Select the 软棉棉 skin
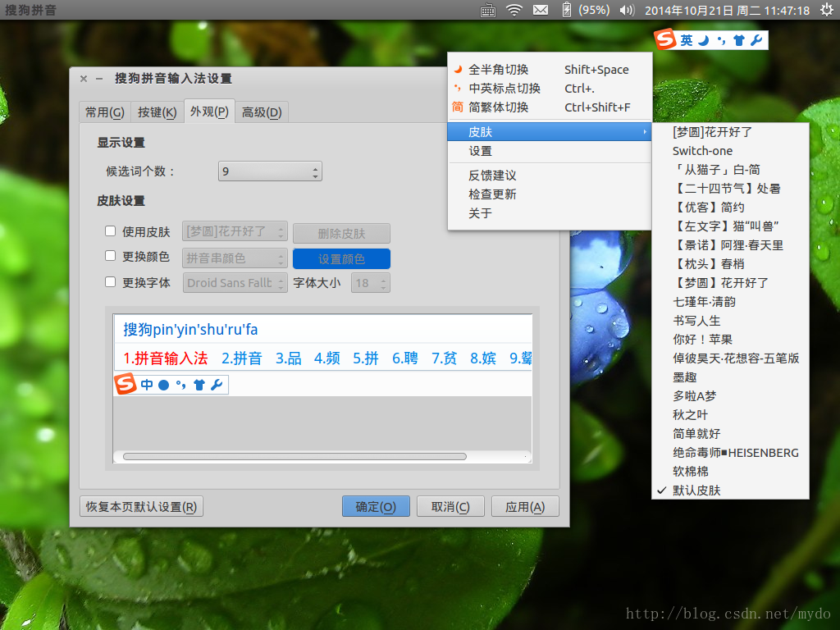This screenshot has width=840, height=630. [x=730, y=472]
